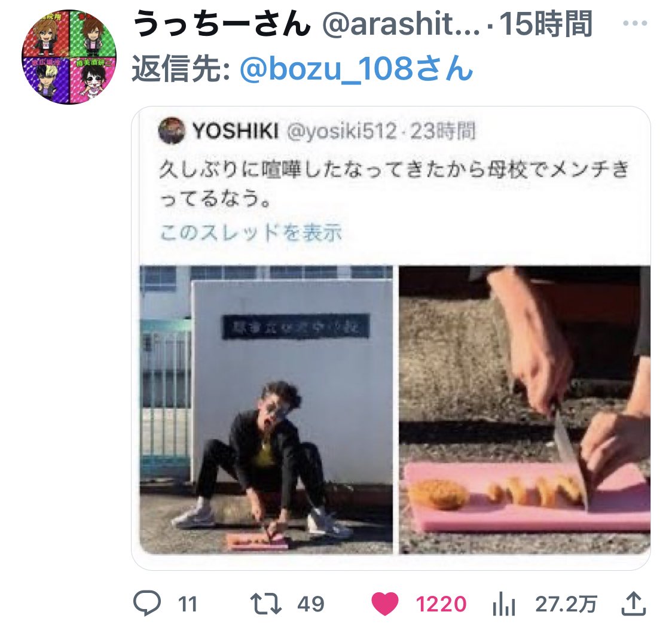Open the quoted tweet text body
This screenshot has width=672, height=627.
point(394,184)
